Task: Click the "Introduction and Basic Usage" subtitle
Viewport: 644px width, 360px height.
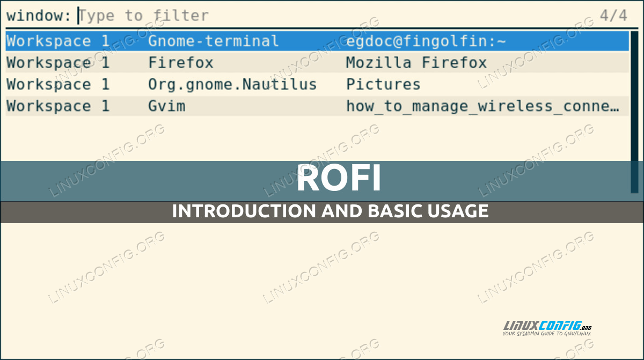Action: point(330,211)
